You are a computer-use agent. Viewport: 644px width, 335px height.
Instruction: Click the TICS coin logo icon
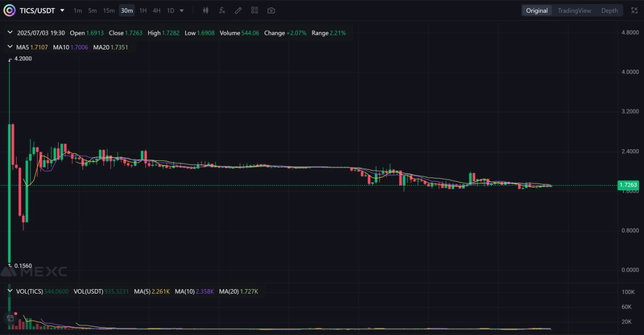(10, 10)
